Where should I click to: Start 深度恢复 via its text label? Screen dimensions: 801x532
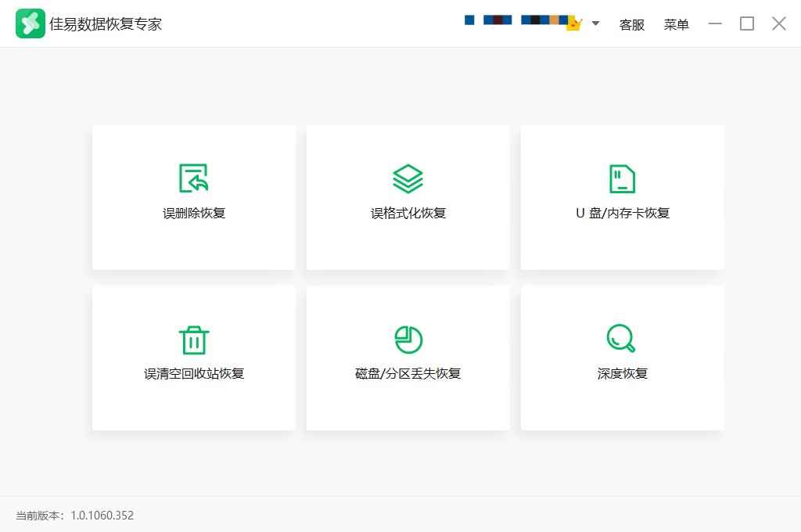tap(622, 373)
